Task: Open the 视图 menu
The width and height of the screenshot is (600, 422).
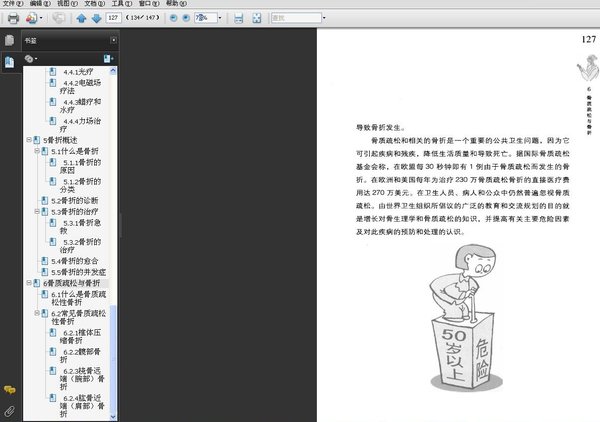Action: [x=67, y=3]
